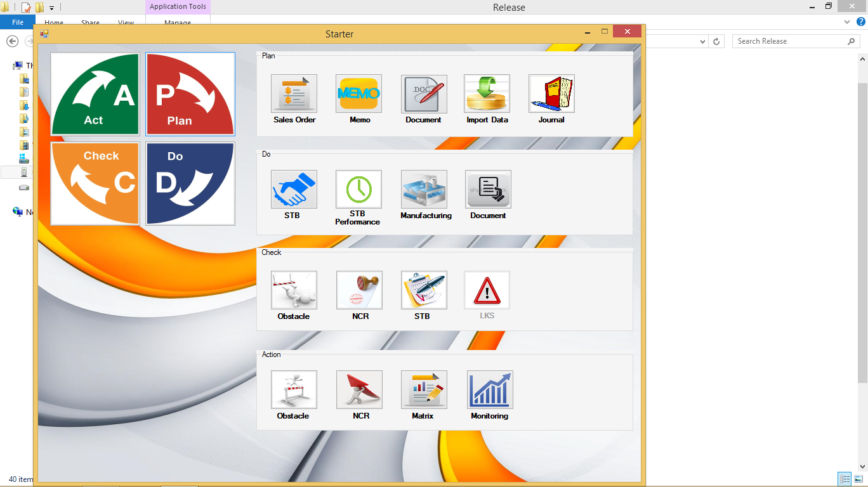Open Customize Quick Access Toolbar dropdown
The image size is (868, 487).
click(x=52, y=8)
